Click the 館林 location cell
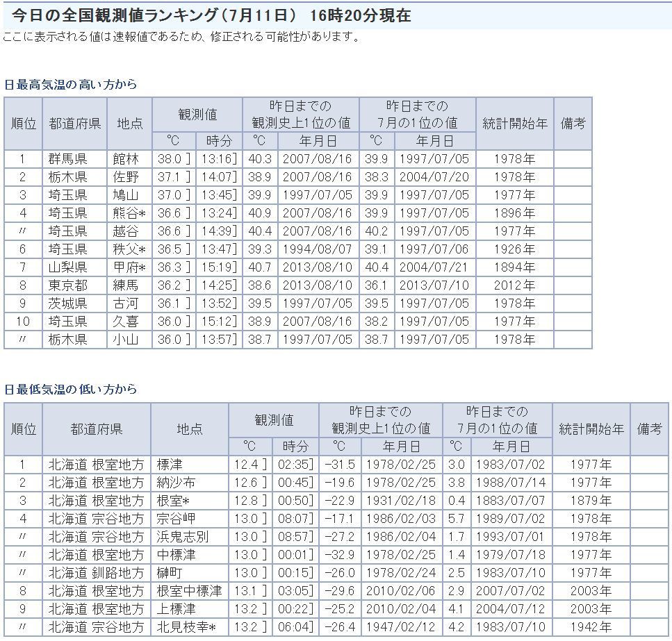 (x=126, y=159)
